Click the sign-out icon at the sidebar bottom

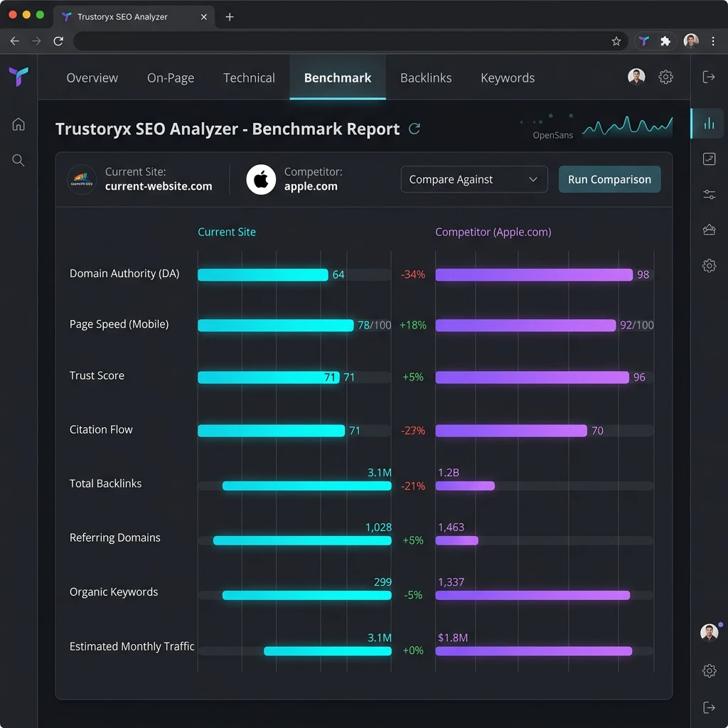point(709,707)
